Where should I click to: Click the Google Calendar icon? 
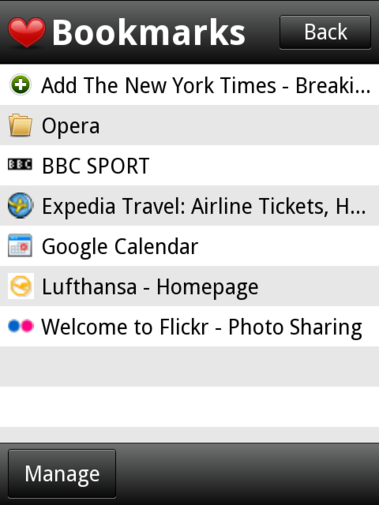20,246
